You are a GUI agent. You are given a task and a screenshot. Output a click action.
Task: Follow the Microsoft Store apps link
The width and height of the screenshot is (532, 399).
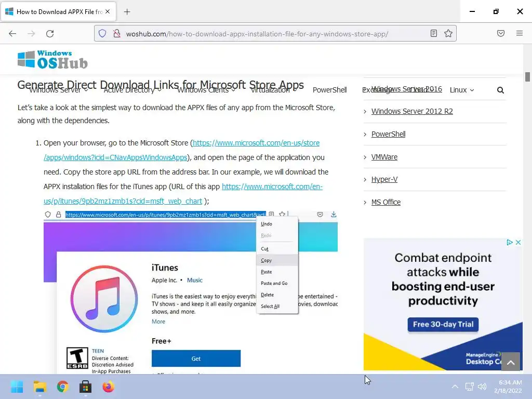point(181,150)
